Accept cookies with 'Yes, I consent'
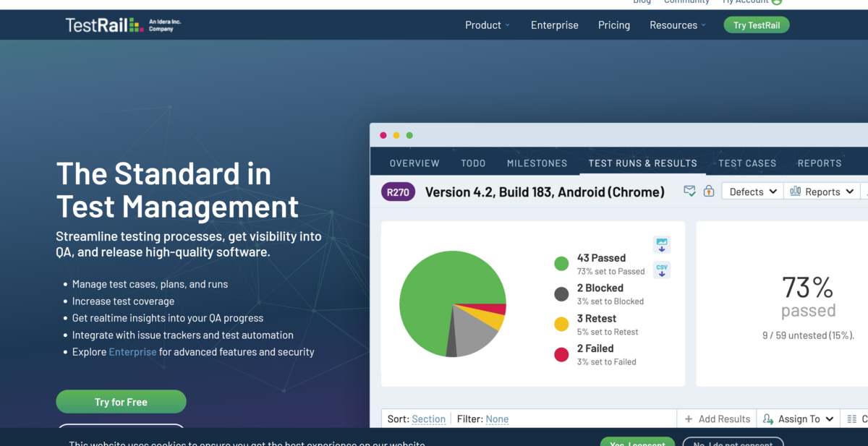 tap(637, 442)
